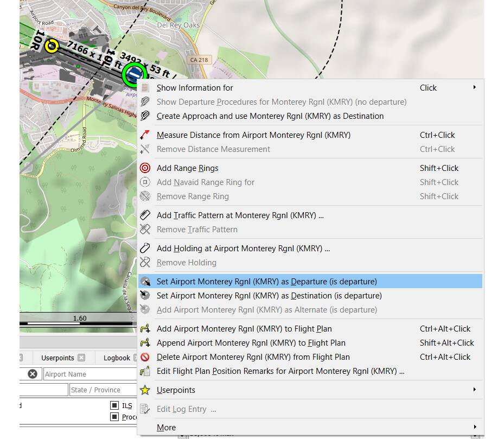
Task: Choose Delete Airport Monterey Rgnl from Flight Plan
Action: 310,357
